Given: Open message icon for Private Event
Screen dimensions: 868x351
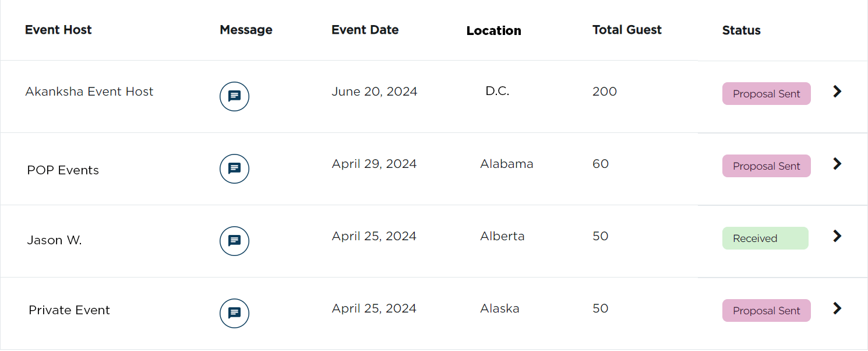Looking at the screenshot, I should 234,314.
